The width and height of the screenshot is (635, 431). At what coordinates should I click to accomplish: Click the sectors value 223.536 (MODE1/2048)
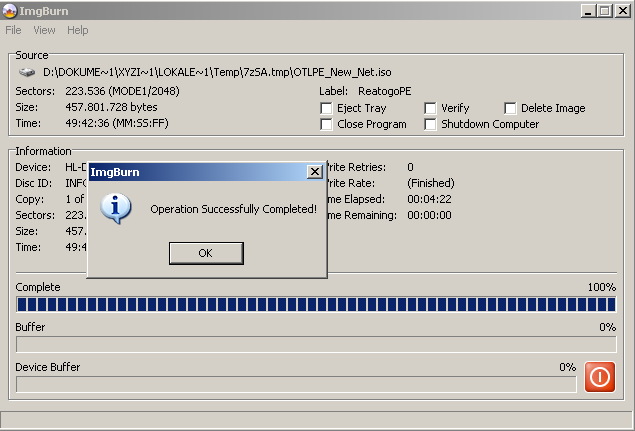122,91
